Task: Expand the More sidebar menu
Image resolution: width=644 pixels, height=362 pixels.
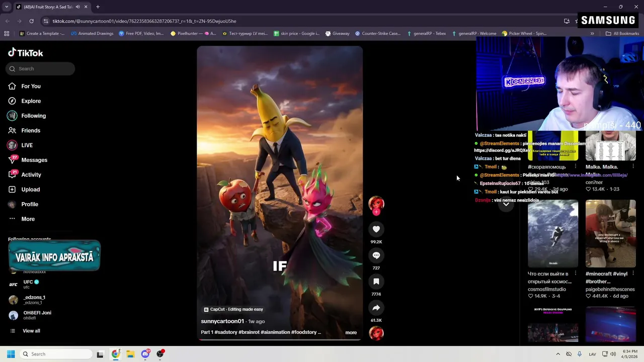Action: coord(28,219)
